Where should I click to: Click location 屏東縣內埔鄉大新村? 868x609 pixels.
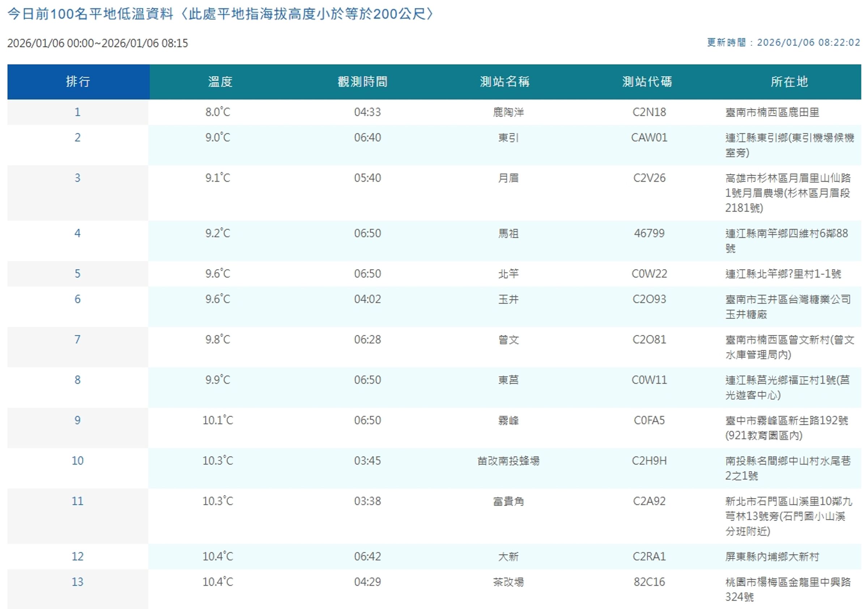[x=773, y=557]
